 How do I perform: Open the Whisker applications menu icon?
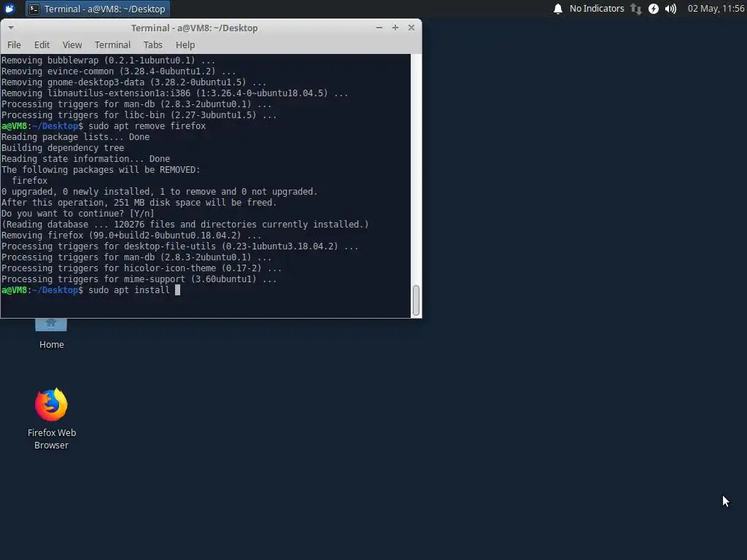[9, 9]
